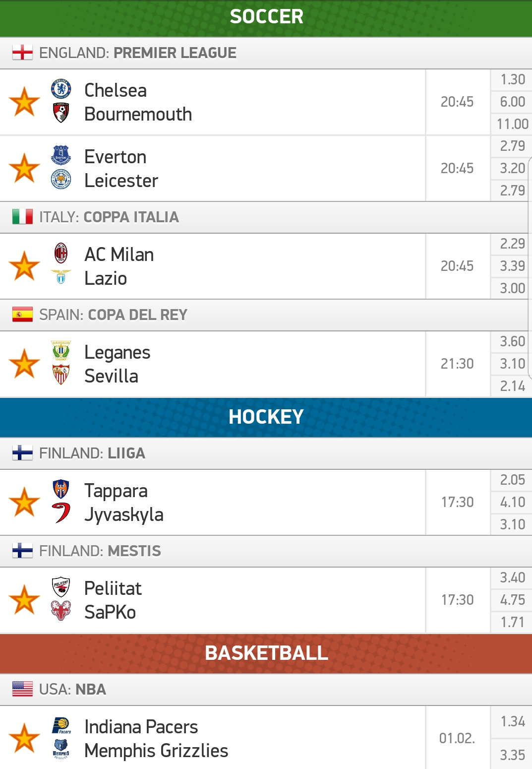This screenshot has height=769, width=532.
Task: Click the SaPKo ram logo
Action: pos(61,611)
